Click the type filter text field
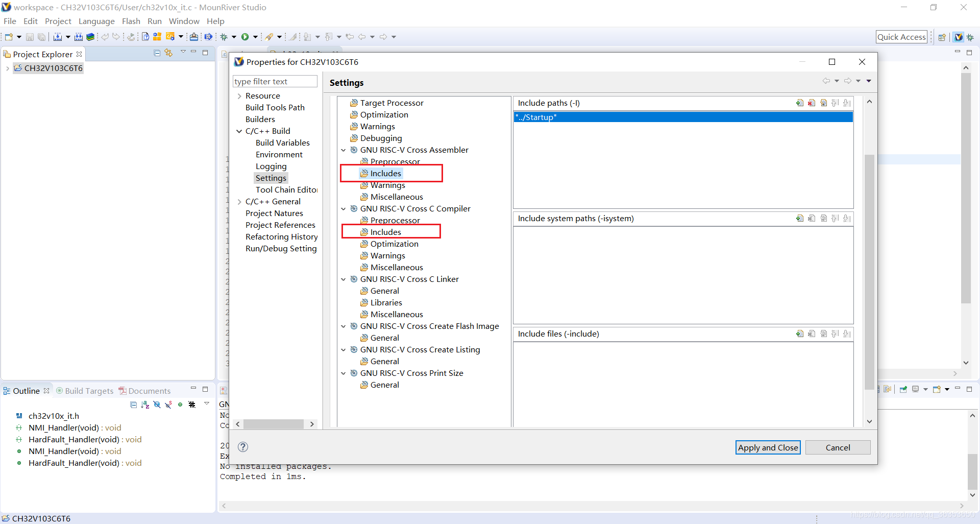This screenshot has width=980, height=524. (275, 82)
